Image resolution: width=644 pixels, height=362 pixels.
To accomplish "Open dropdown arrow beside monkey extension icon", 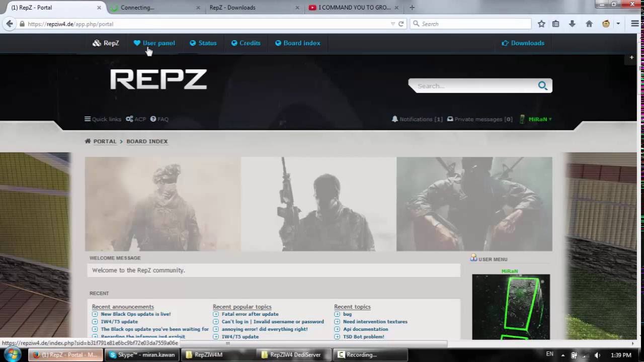I will [618, 24].
